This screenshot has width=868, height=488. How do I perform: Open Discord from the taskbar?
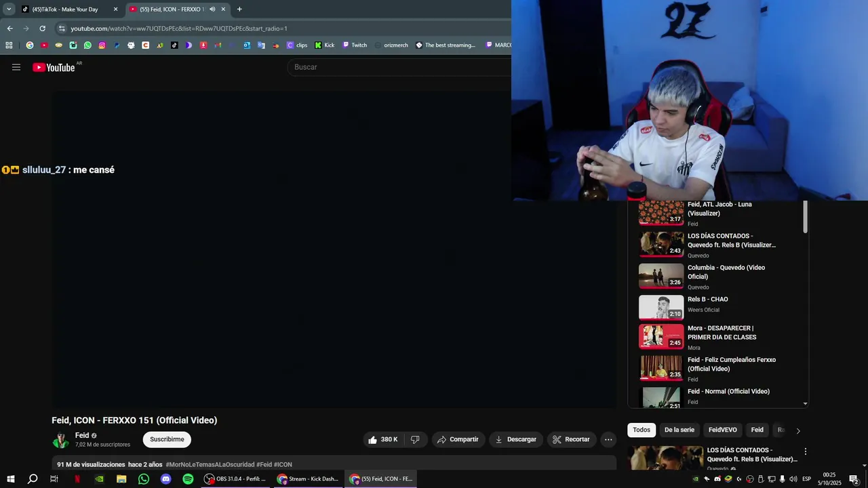pos(166,479)
